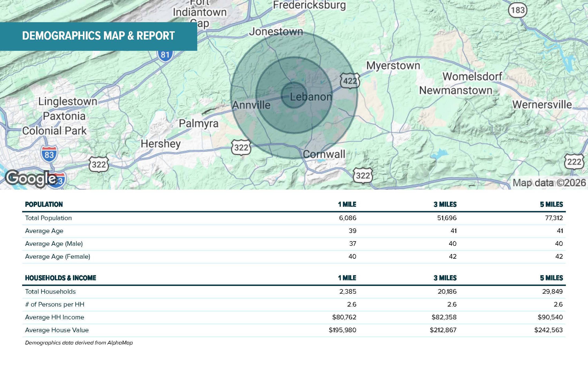Click the 5 Miles population value 77,312
The height and width of the screenshot is (383, 588).
554,218
